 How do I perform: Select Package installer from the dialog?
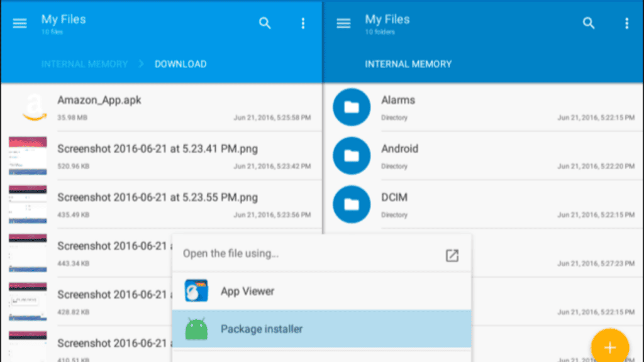[261, 329]
